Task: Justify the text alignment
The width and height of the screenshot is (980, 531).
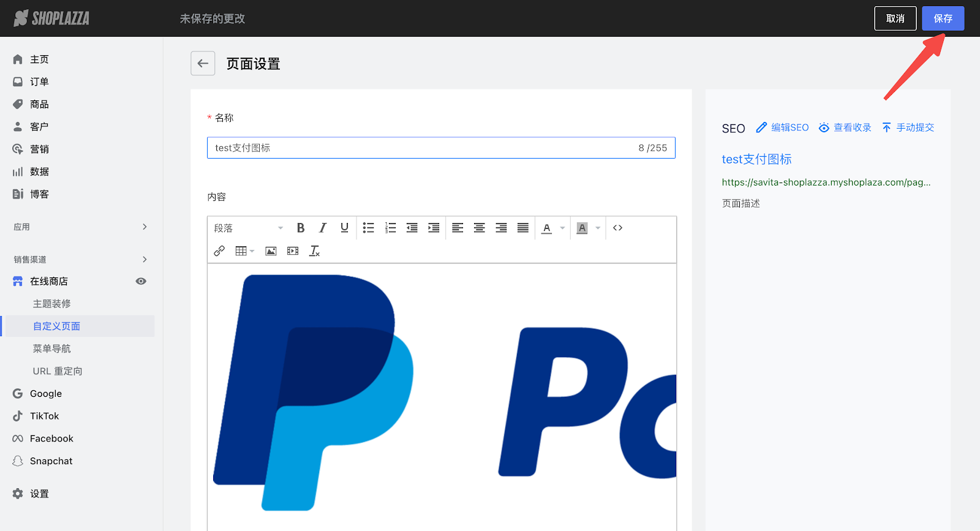Action: point(523,228)
